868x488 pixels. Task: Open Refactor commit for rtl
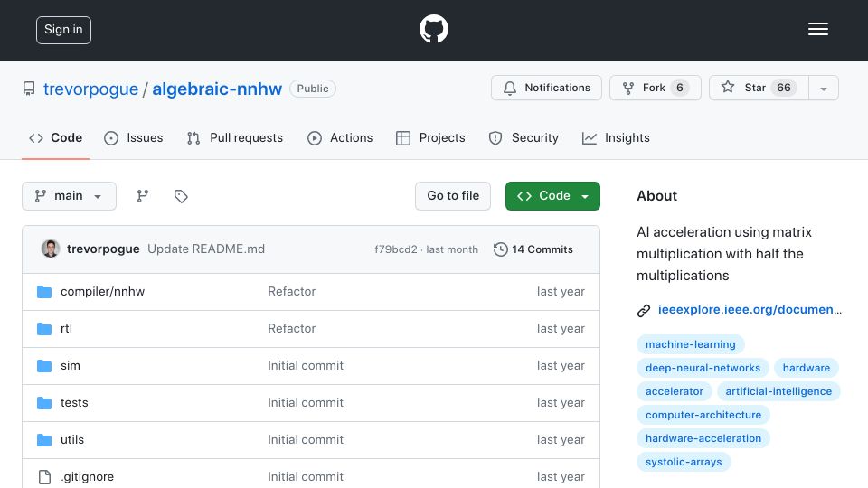pos(292,329)
